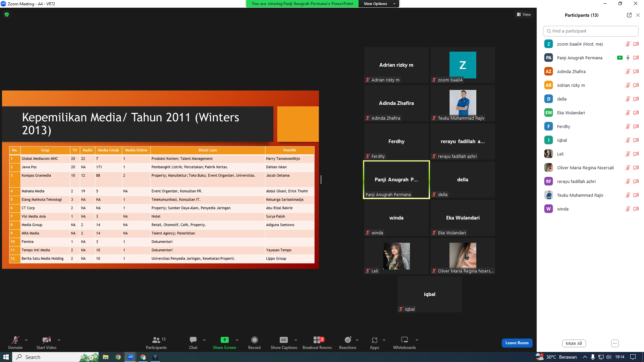
Task: Open the Whiteboards icon
Action: tap(405, 340)
